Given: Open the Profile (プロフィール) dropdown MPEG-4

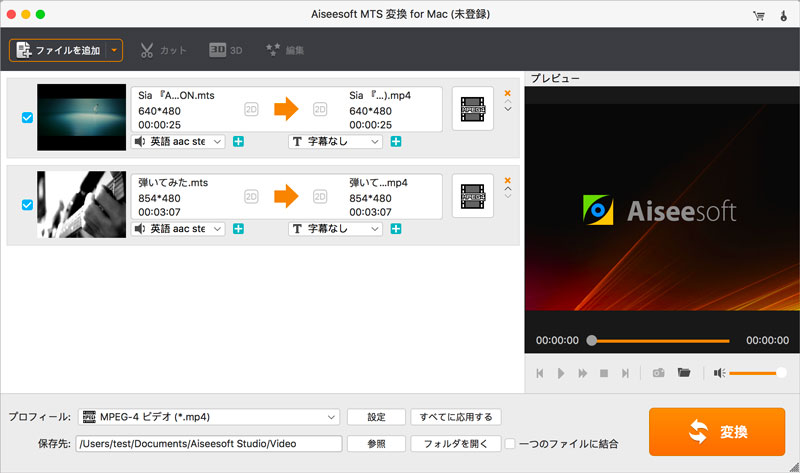Looking at the screenshot, I should 209,417.
